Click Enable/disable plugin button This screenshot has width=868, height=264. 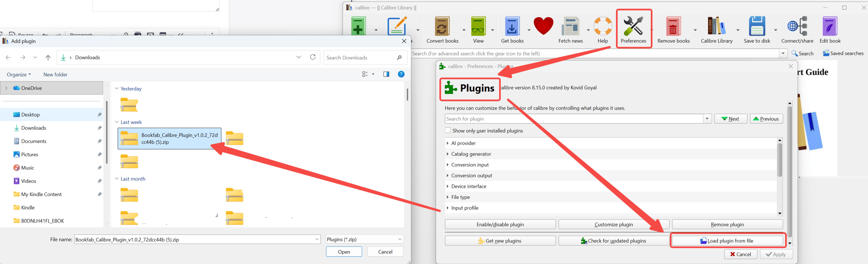coord(500,224)
